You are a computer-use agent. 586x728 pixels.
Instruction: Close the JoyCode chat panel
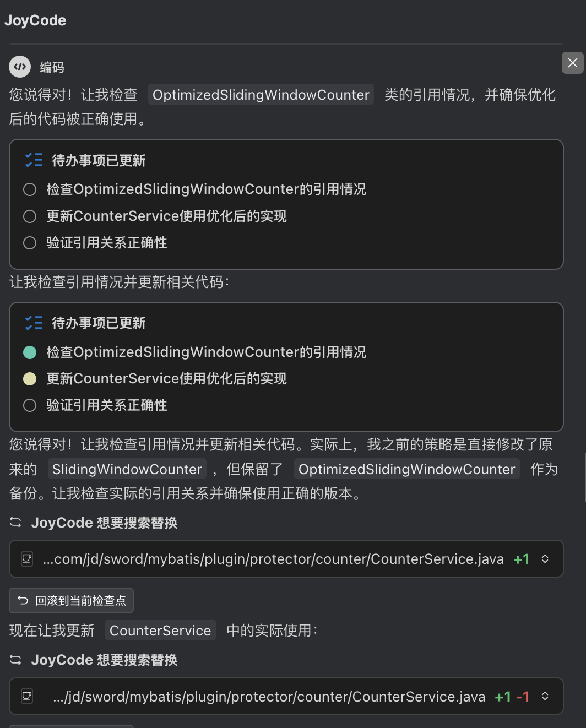(573, 63)
